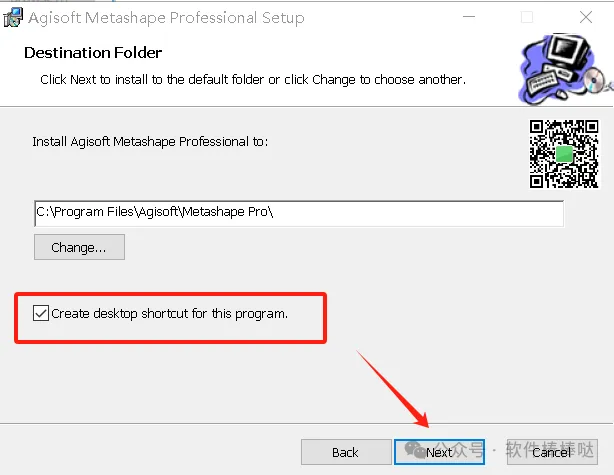
Task: Cancel the installation
Action: point(552,452)
